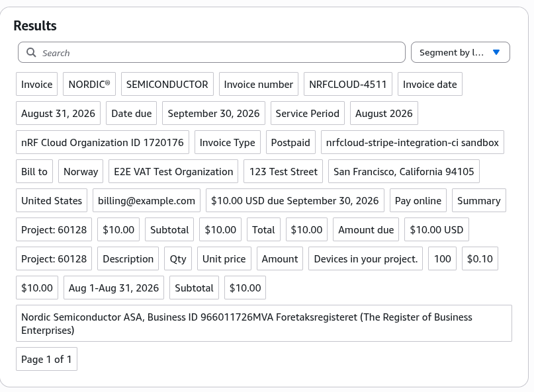Click the 'SEMICONDUCTOR' result chip

point(167,84)
